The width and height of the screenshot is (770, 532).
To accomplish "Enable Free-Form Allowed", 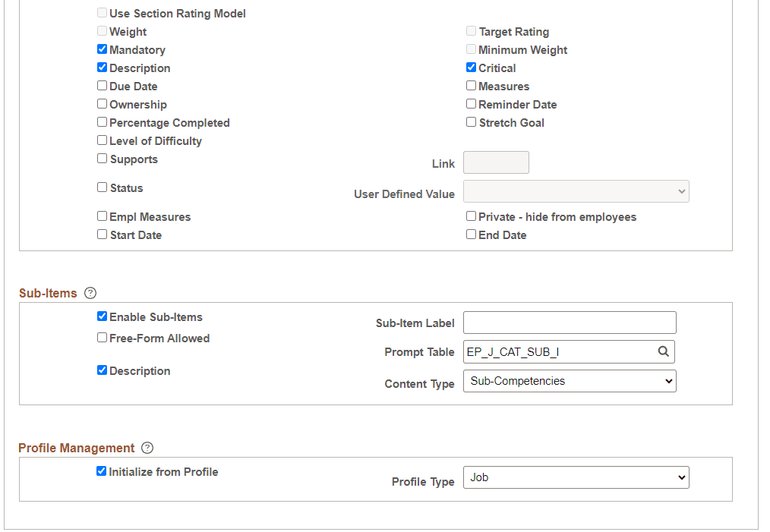I will 102,337.
